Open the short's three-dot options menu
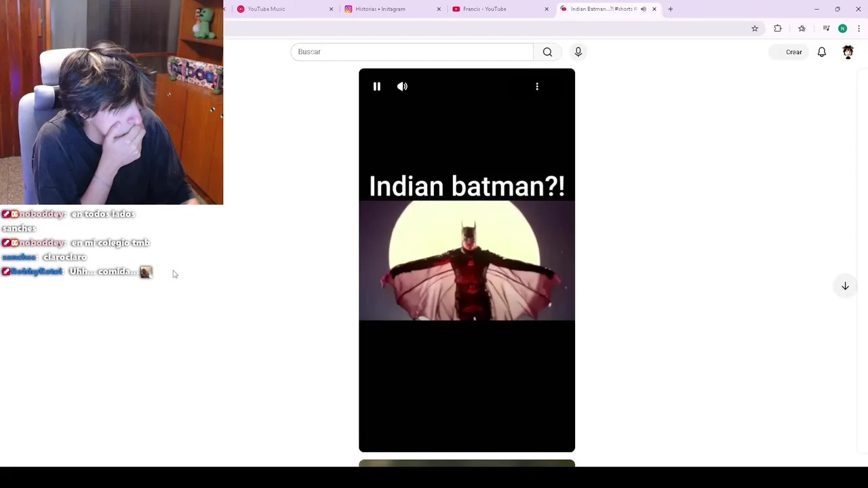Image resolution: width=868 pixels, height=488 pixels. pos(537,86)
